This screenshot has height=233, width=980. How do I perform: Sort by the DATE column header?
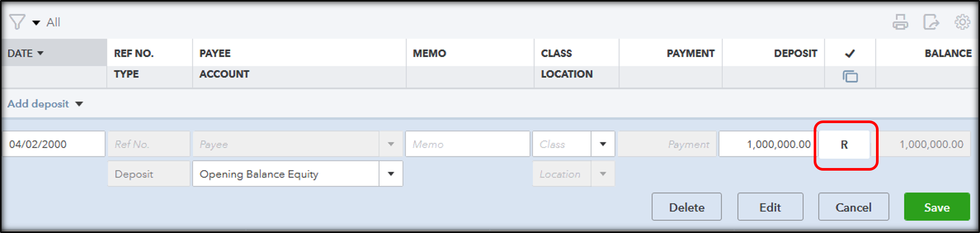click(x=25, y=53)
